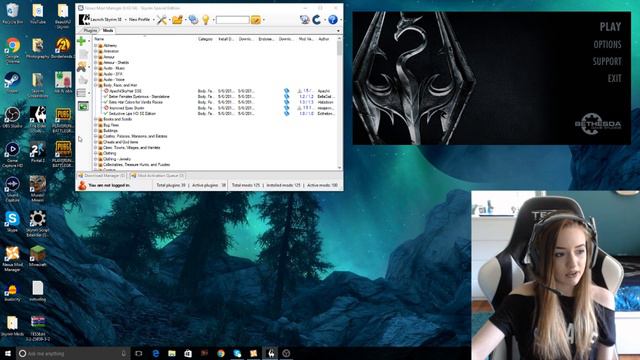This screenshot has height=360, width=640.
Task: Click the Windows Start button
Action: pyautogui.click(x=7, y=353)
